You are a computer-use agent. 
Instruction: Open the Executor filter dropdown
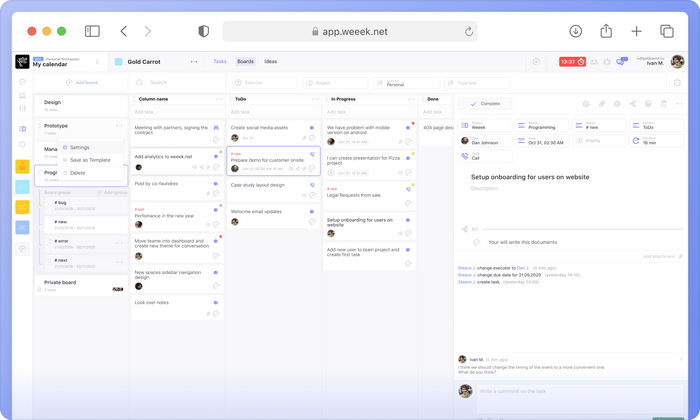point(264,83)
